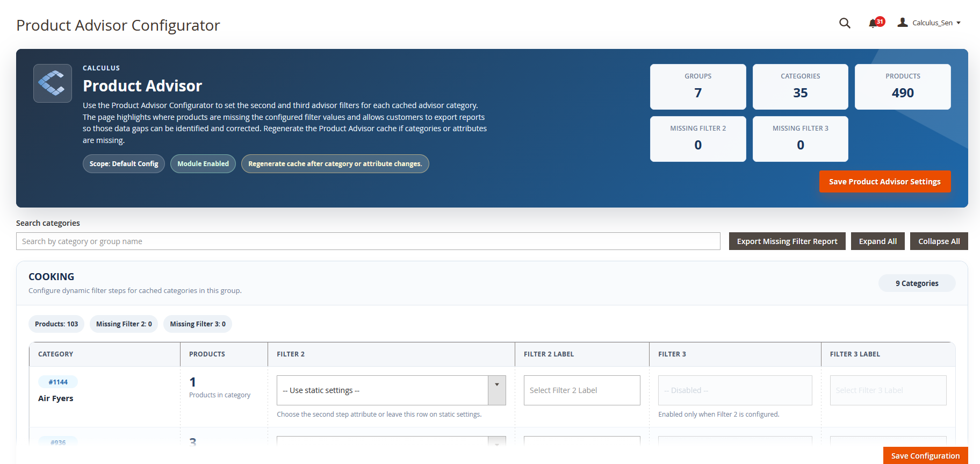Click the Products 490 stat card
Viewport: 980px width, 464px height.
(903, 87)
